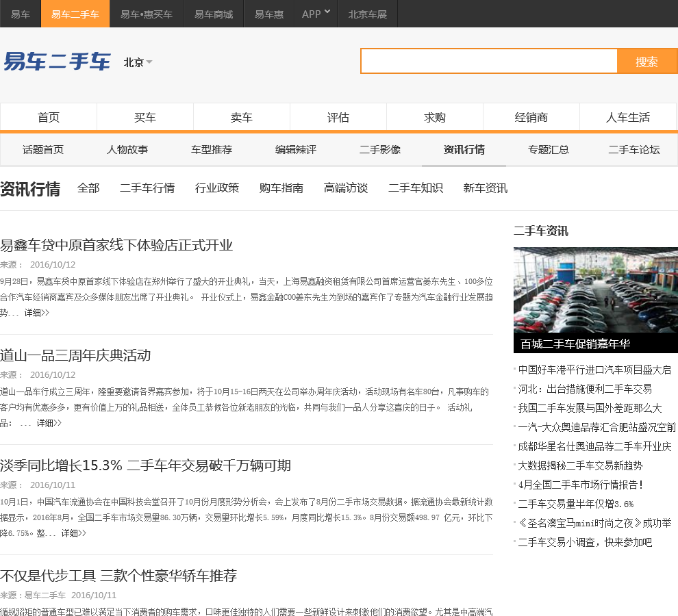The height and width of the screenshot is (616, 678).
Task: Select 资讯行情 in sub navigation
Action: coord(464,150)
